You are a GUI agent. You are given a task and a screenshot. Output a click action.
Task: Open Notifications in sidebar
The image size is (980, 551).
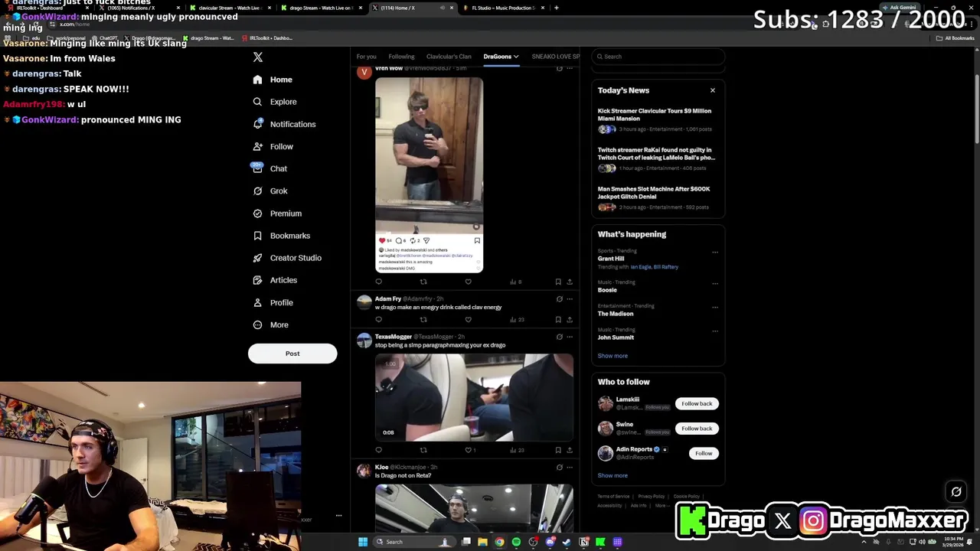(283, 124)
